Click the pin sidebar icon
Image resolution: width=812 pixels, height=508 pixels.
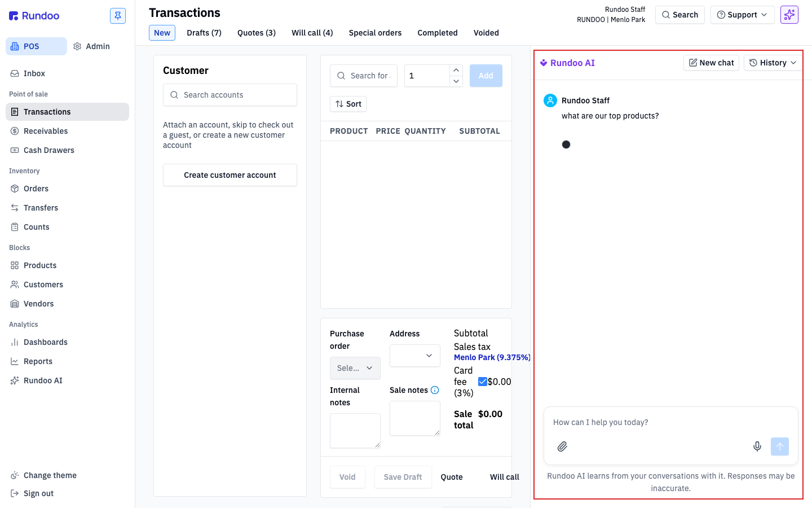coord(118,16)
